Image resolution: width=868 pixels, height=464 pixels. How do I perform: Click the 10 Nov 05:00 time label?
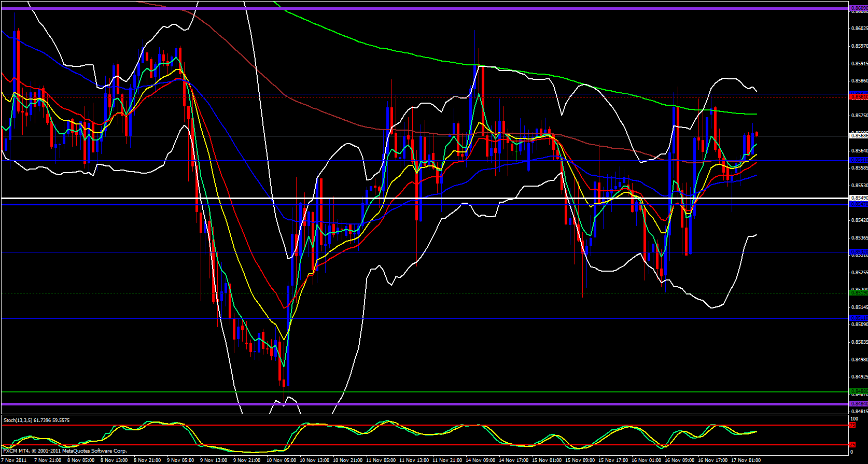pyautogui.click(x=281, y=460)
